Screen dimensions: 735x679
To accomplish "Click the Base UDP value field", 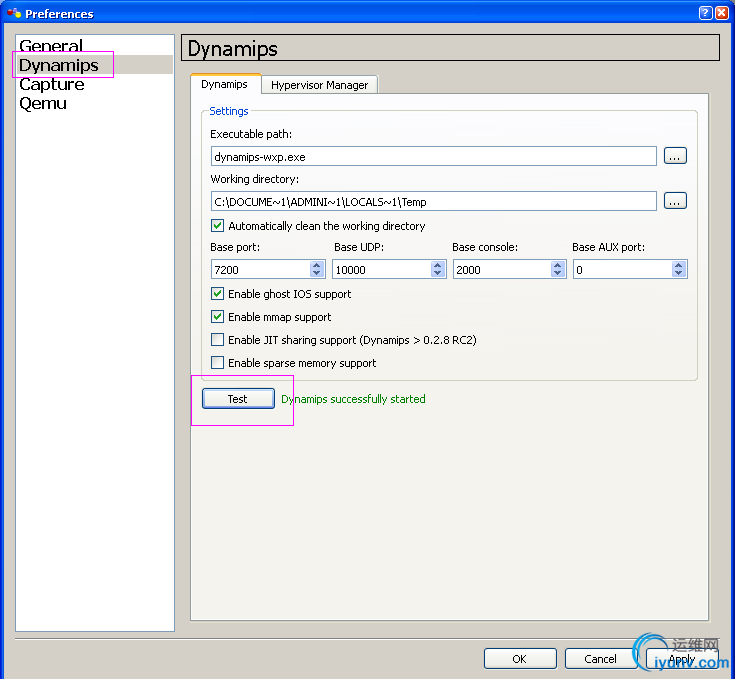I will [x=381, y=269].
